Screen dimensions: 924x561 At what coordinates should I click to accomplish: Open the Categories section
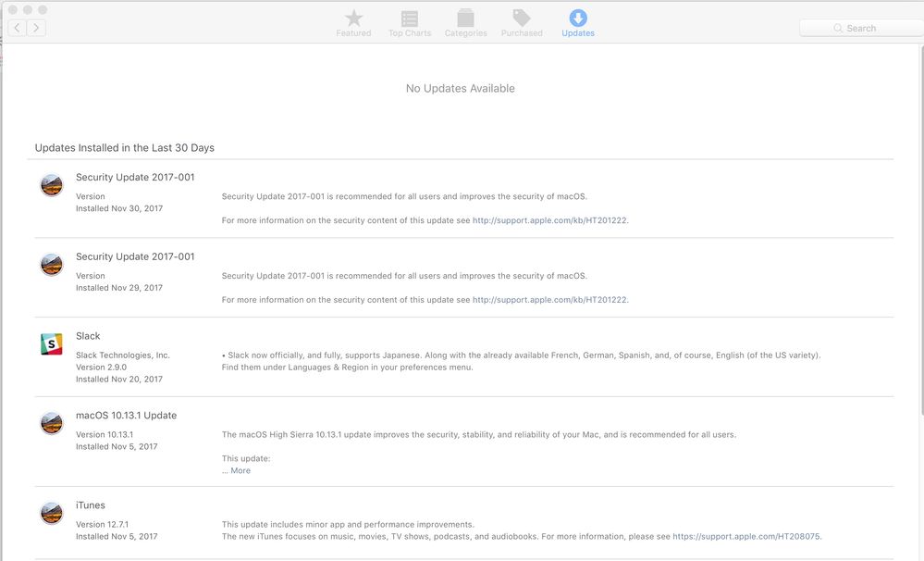click(x=465, y=23)
